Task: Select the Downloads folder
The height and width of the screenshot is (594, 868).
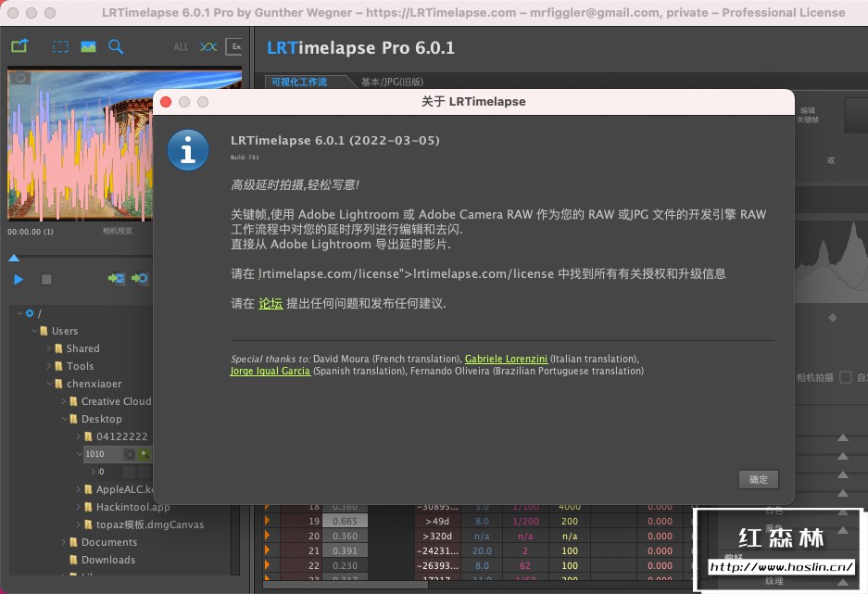Action: click(108, 560)
